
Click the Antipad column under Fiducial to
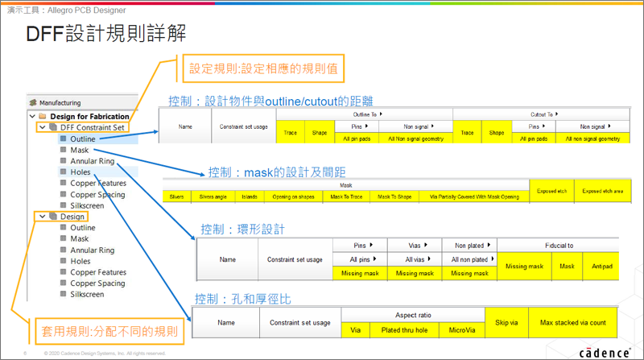coord(602,267)
